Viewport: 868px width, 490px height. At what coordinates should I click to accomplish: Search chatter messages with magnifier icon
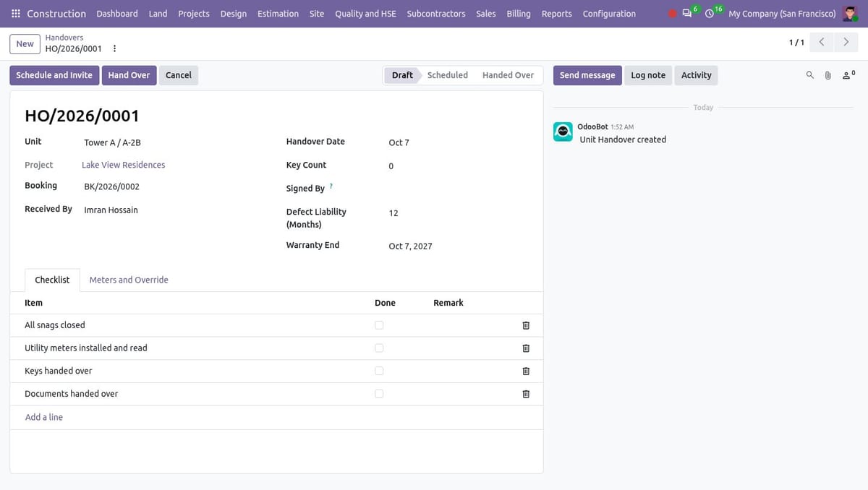coord(810,75)
